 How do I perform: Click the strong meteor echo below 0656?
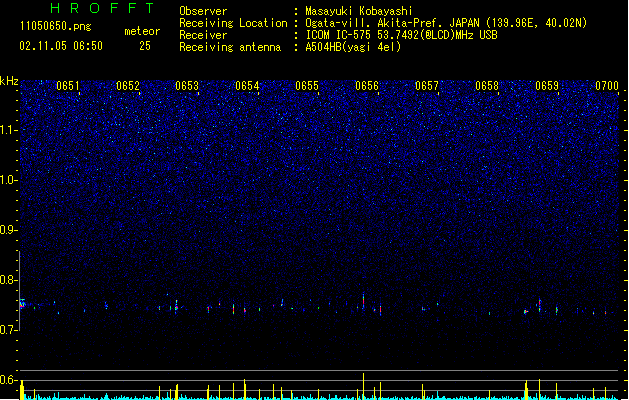363,301
